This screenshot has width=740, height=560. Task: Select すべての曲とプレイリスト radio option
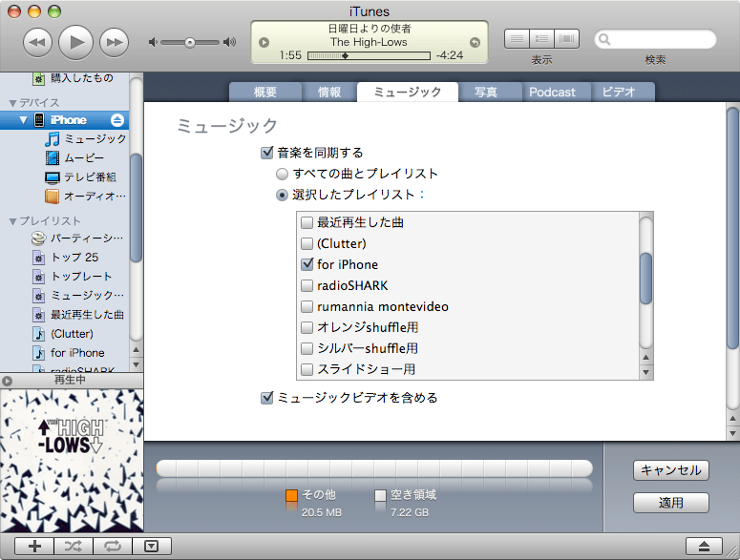point(283,175)
